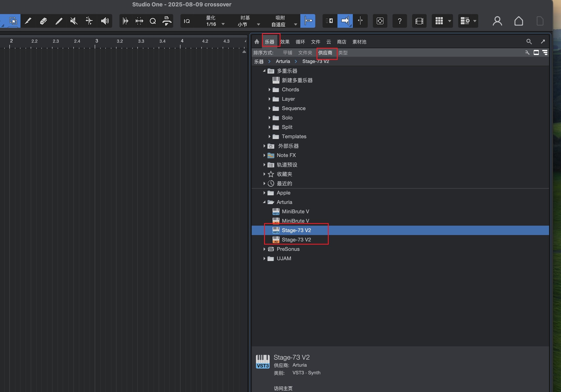561x392 pixels.
Task: Select the Listen speaker tool
Action: [x=105, y=21]
